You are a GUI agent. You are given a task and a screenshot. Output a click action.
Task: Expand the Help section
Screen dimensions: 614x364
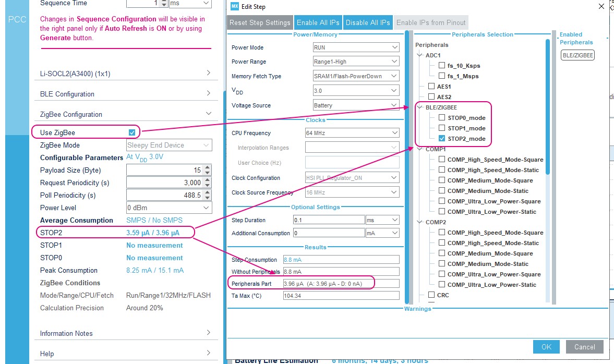pos(126,354)
